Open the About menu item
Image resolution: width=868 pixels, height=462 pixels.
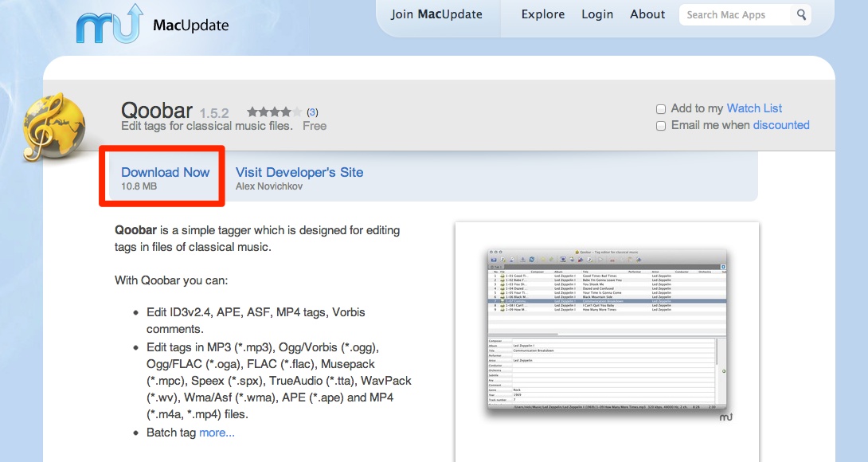click(647, 14)
